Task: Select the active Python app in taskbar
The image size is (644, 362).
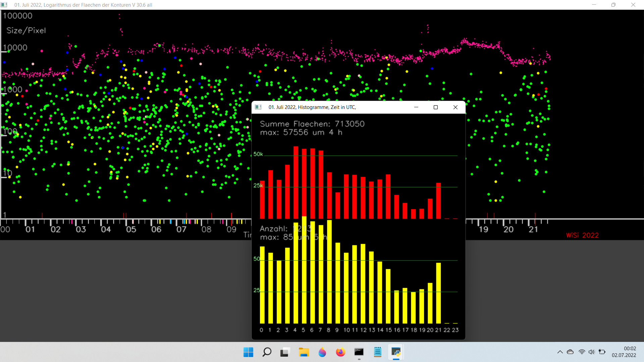Action: [396, 352]
